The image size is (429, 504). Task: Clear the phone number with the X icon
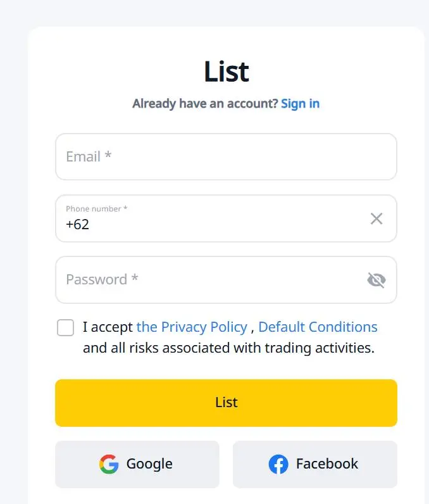pos(376,218)
